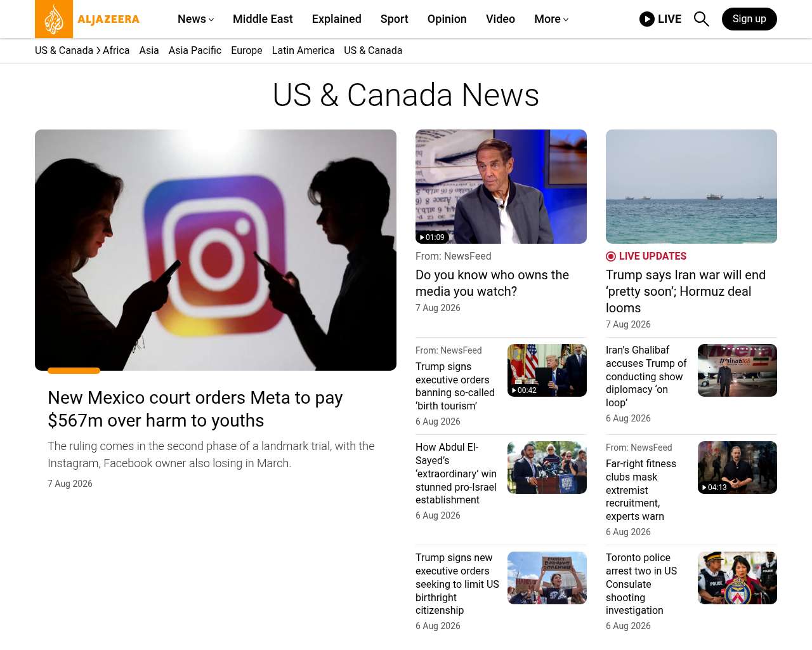Screen dimensions: 812x650
Task: Navigate to the Opinion section
Action: [447, 19]
